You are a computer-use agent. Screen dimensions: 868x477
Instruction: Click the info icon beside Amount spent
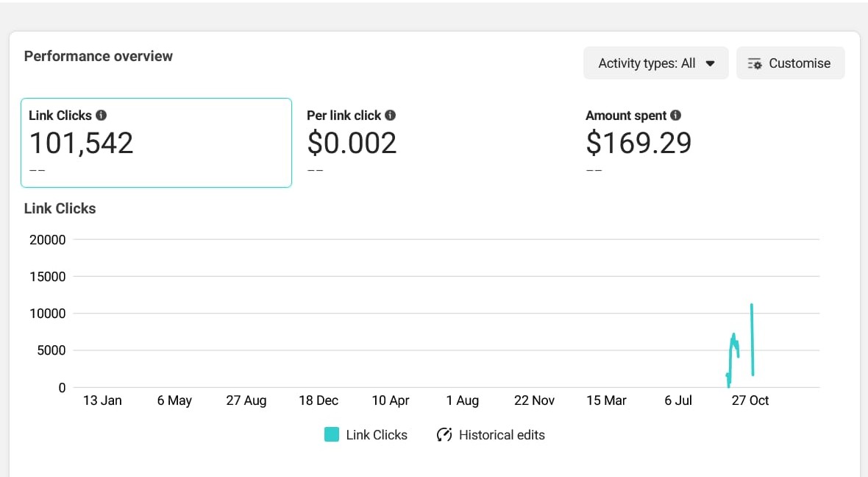pyautogui.click(x=676, y=116)
